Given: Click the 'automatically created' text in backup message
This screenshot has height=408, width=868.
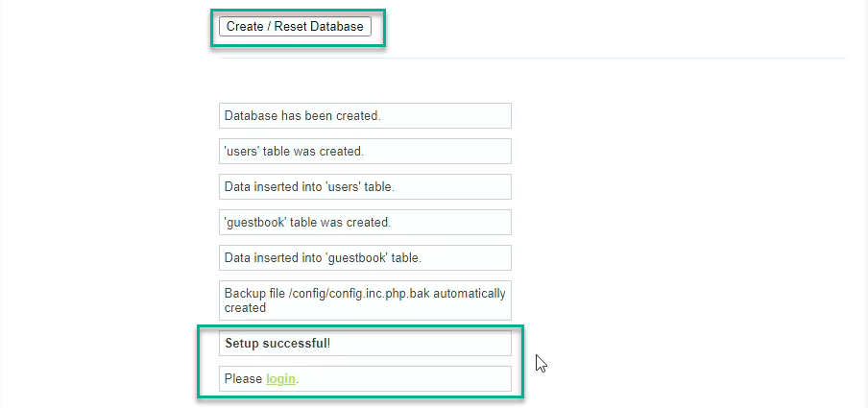Looking at the screenshot, I should tap(366, 300).
